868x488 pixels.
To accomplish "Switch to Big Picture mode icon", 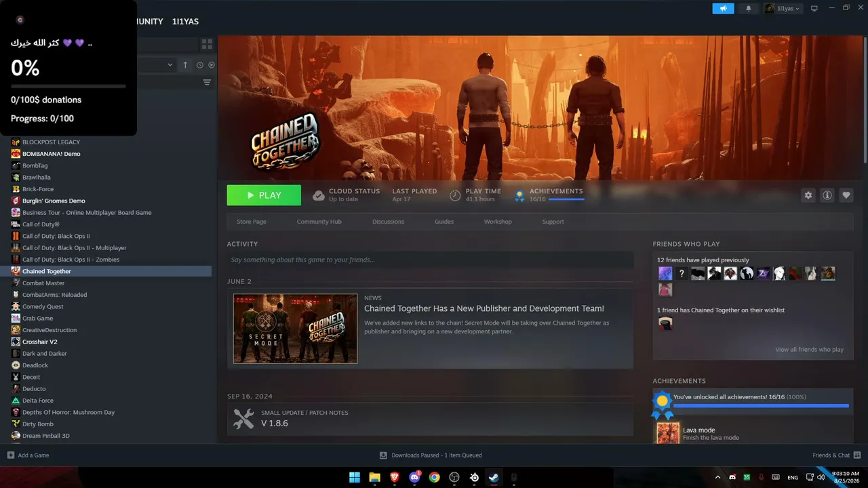I will click(814, 9).
